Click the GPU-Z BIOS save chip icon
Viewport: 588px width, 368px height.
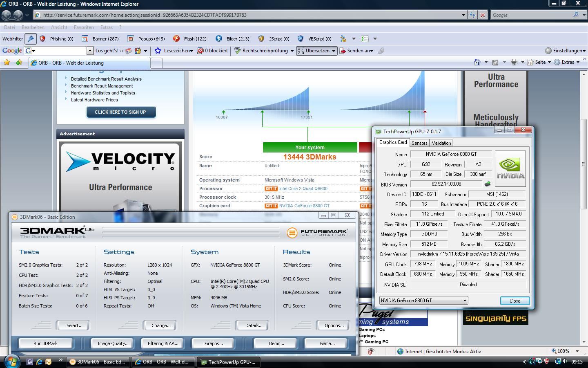pyautogui.click(x=488, y=184)
